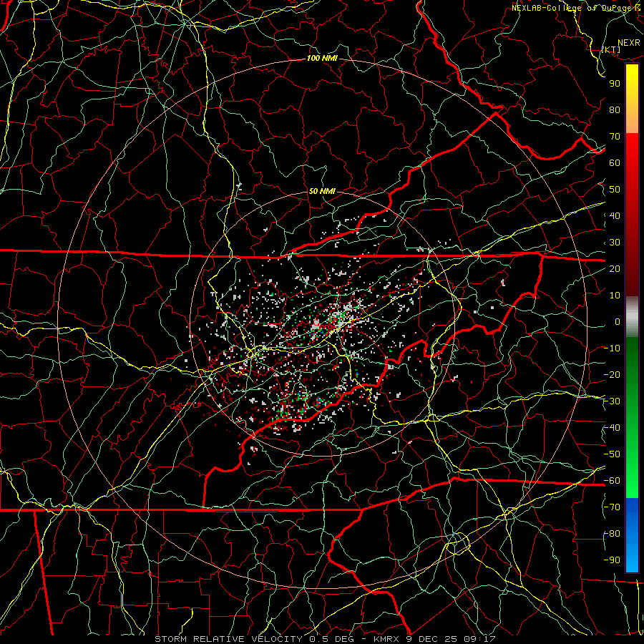644x644 pixels.
Task: Click the -30 label on velocity scale
Action: coord(612,401)
